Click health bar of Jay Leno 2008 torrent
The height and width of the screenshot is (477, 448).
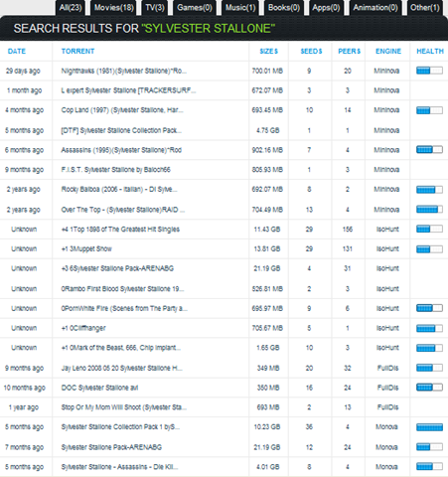point(429,368)
